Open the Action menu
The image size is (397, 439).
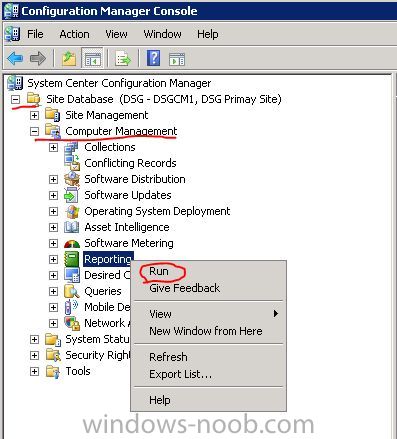pos(74,34)
